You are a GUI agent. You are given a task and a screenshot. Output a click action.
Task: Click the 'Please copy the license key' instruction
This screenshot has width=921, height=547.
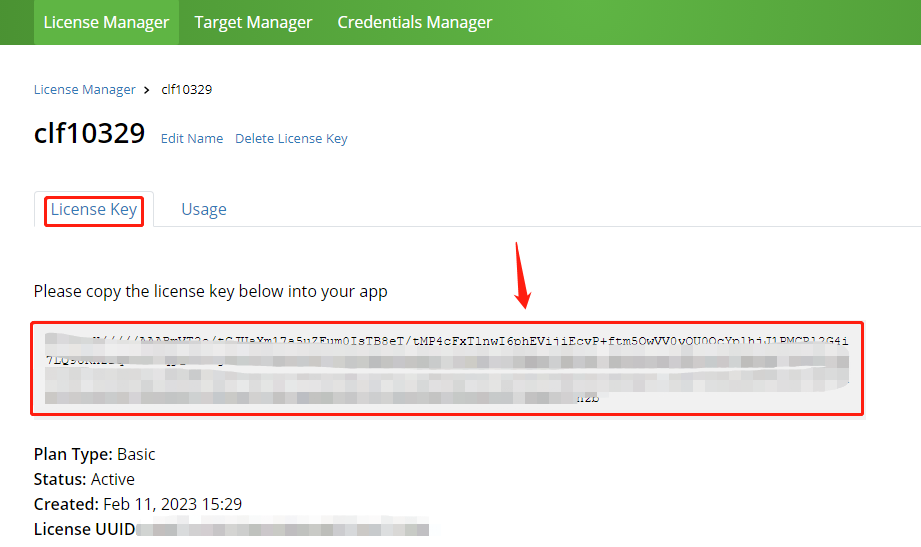click(x=210, y=292)
